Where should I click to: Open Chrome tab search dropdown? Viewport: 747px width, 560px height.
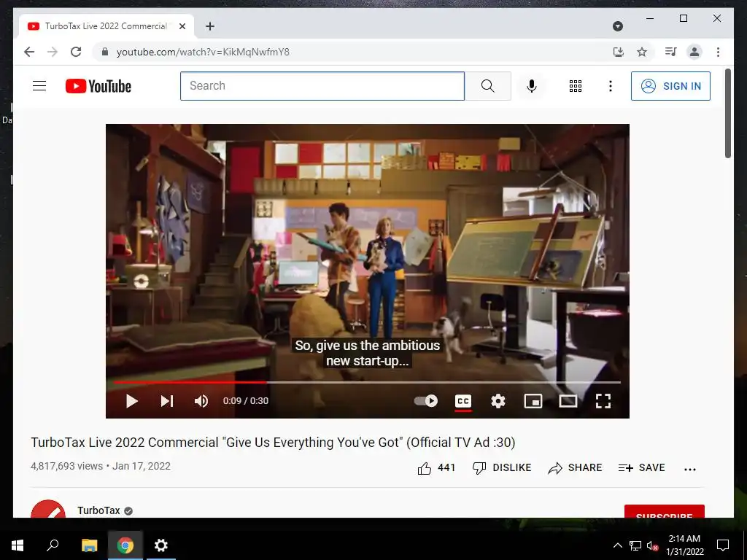click(x=617, y=26)
